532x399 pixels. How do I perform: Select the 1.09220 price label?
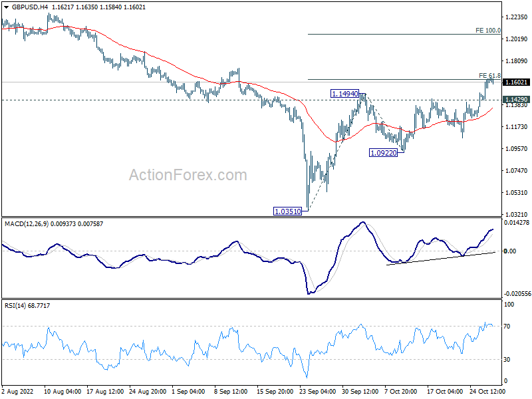[384, 153]
